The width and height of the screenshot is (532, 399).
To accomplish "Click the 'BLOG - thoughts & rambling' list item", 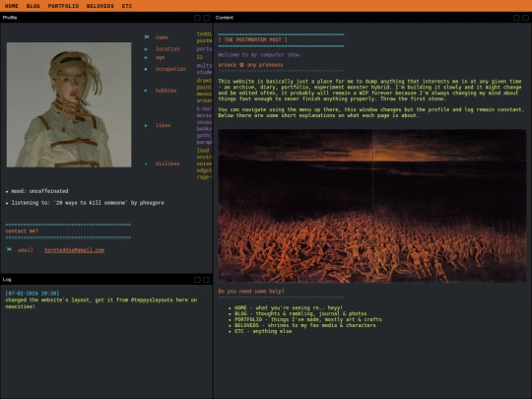I will tap(300, 314).
